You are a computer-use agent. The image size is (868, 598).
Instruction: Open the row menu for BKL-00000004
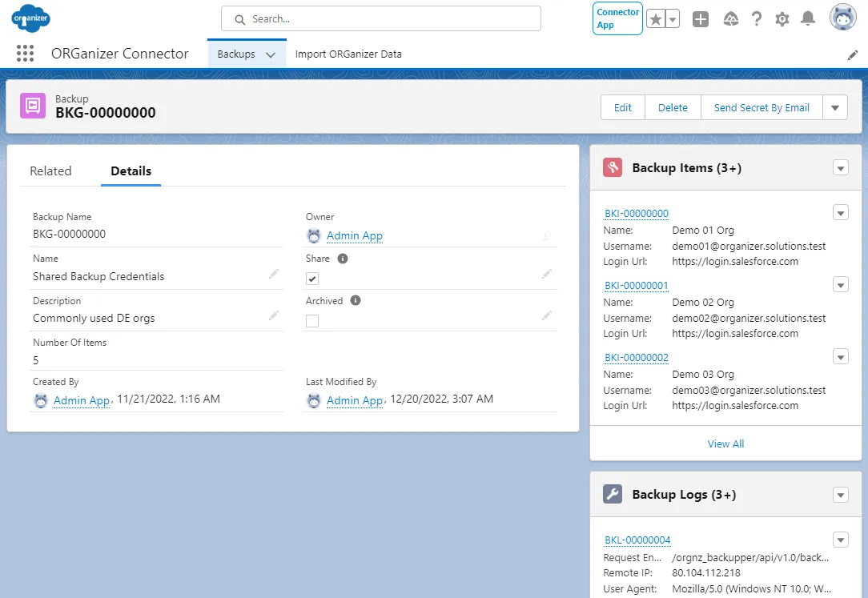(x=840, y=540)
